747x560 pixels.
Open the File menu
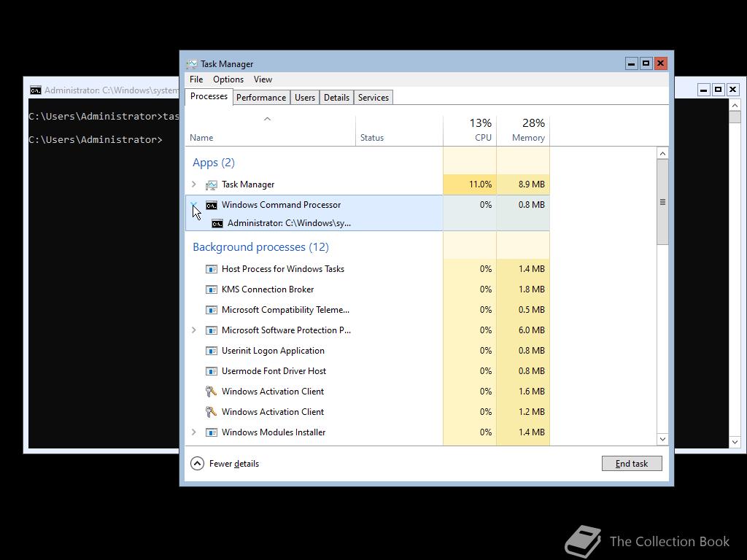[196, 79]
